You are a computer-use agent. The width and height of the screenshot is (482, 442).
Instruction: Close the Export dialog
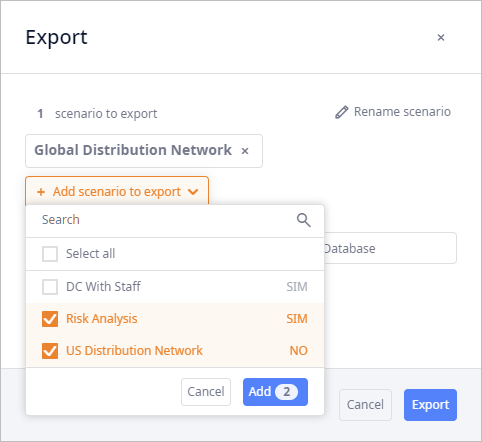(x=441, y=37)
